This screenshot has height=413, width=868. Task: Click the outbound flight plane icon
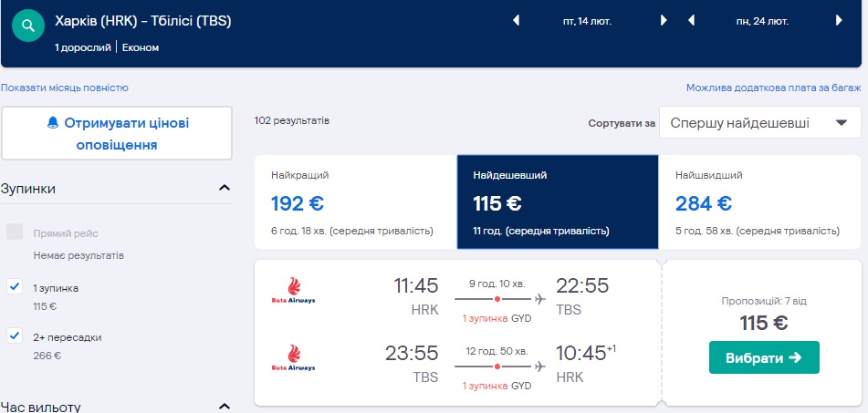click(x=539, y=298)
